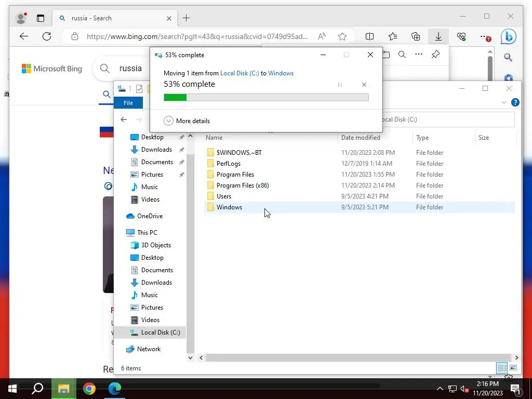Click the Edge profile avatar icon

(21, 18)
